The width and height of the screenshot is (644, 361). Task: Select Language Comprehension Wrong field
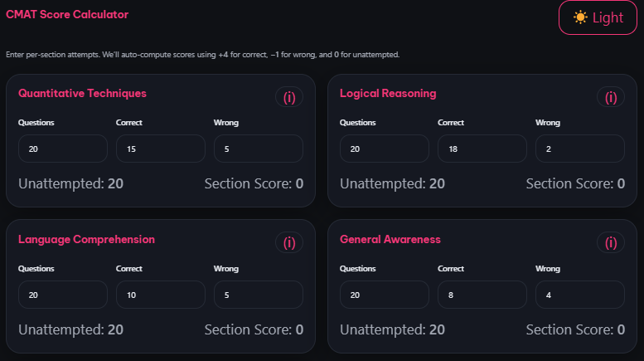coord(259,295)
